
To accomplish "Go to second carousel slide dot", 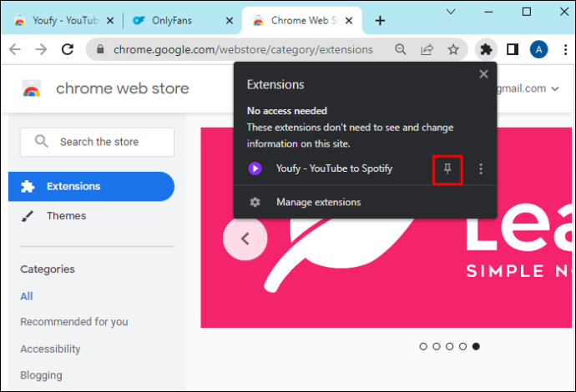I will tap(437, 346).
